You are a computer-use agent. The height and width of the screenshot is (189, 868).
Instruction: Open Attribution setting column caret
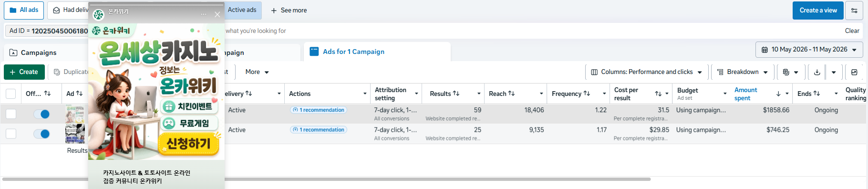click(x=416, y=94)
